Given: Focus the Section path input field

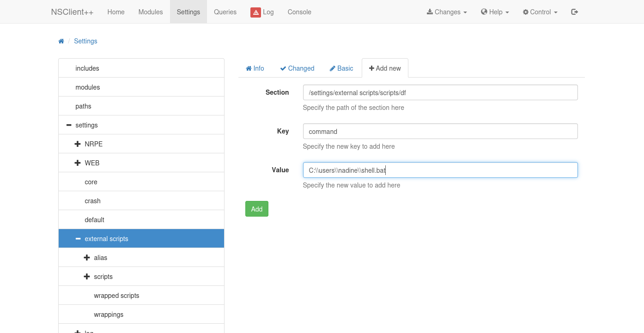Looking at the screenshot, I should (x=440, y=92).
